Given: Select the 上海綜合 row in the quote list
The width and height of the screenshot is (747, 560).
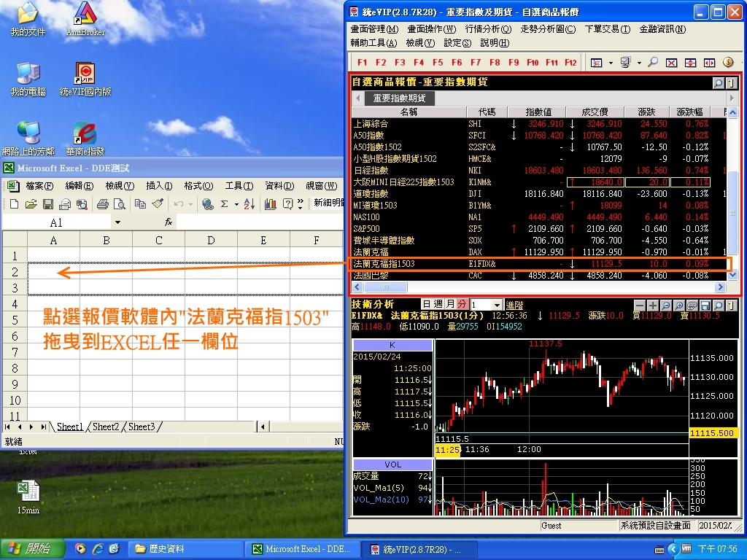Looking at the screenshot, I should [539, 124].
